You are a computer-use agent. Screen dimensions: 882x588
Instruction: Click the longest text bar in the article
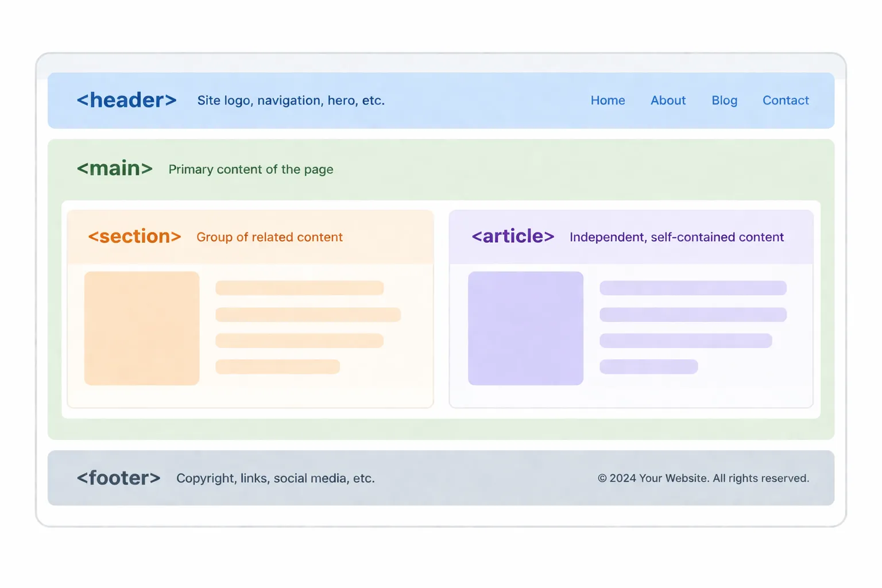(693, 314)
